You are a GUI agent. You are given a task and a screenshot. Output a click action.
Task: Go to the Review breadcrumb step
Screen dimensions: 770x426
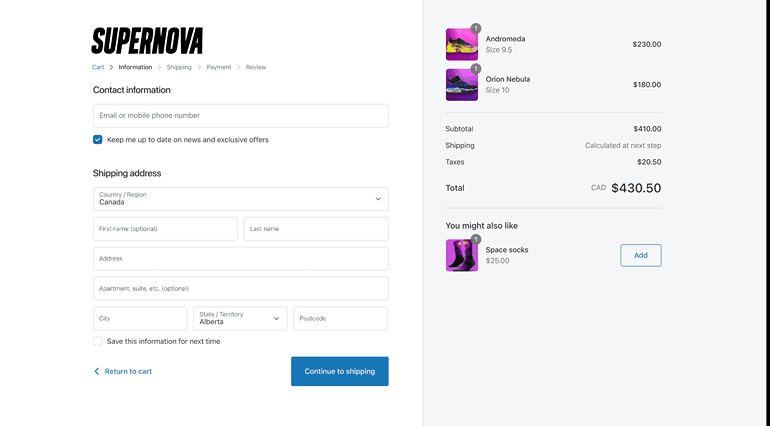tap(256, 67)
